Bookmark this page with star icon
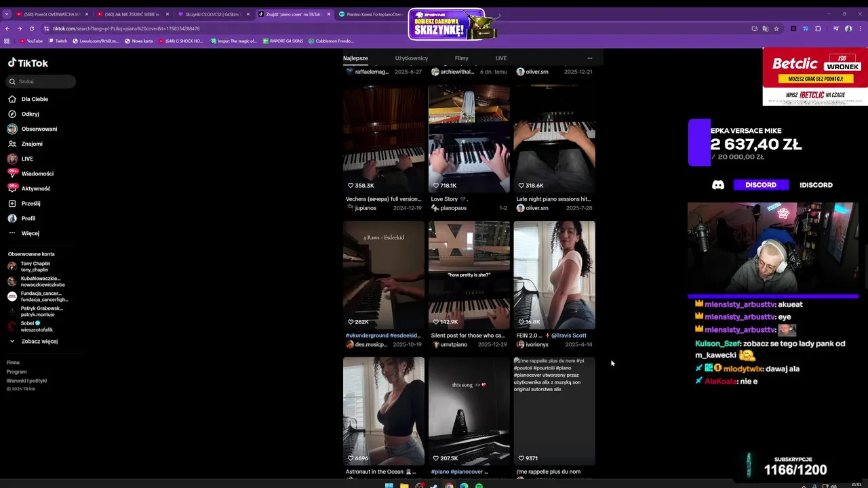This screenshot has width=868, height=488. tap(776, 28)
